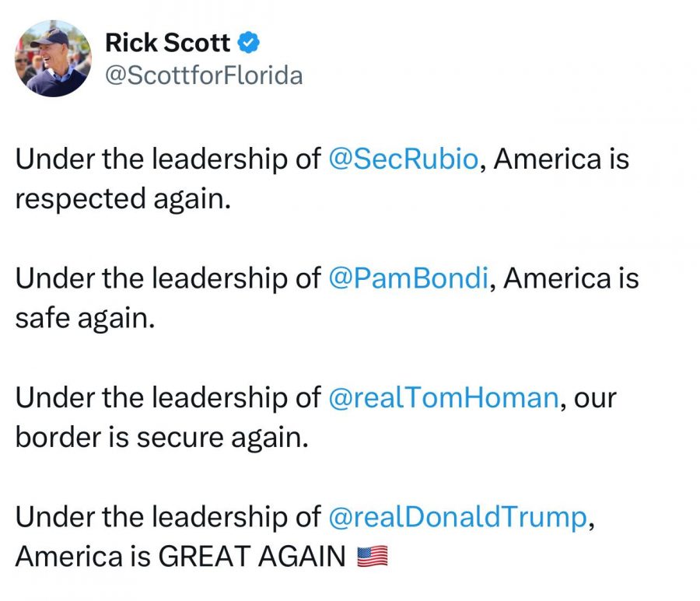The width and height of the screenshot is (700, 601).
Task: Select the @realDonaldTrump mention link
Action: point(457,517)
